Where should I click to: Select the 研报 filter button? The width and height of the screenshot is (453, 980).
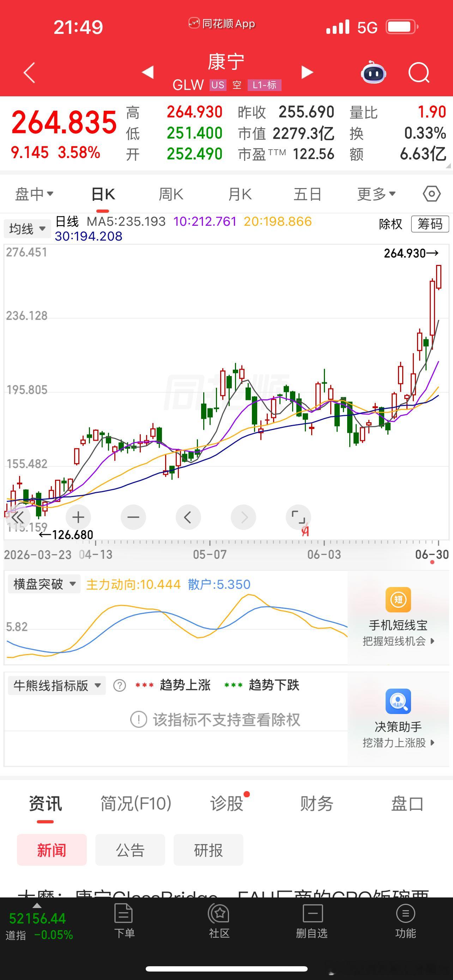point(209,850)
